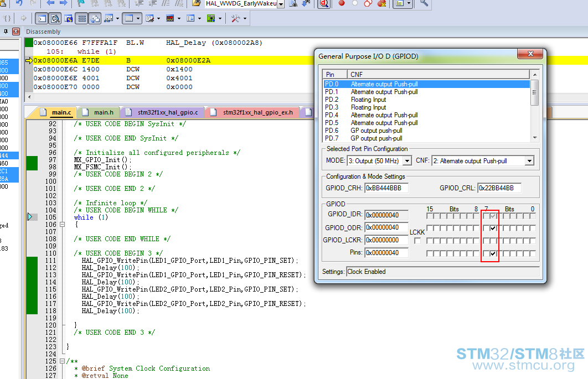Click the System Viewer Windows icon
588x379 pixels.
211,18
